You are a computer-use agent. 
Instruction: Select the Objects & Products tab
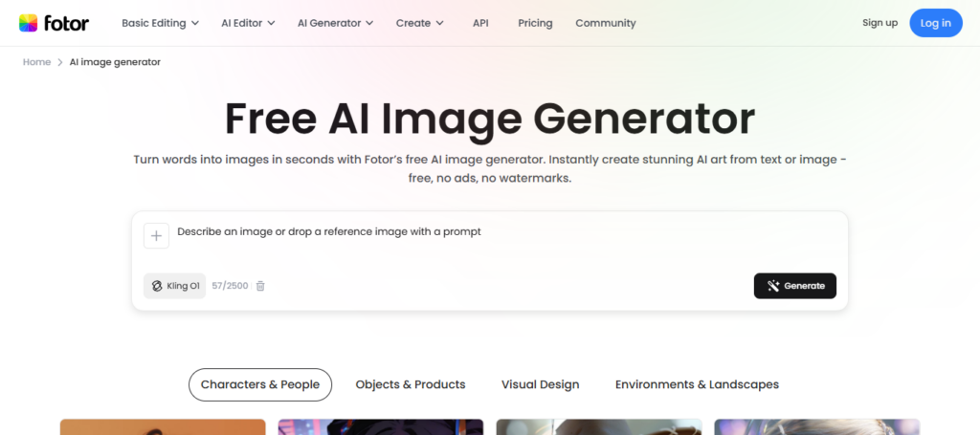[411, 384]
